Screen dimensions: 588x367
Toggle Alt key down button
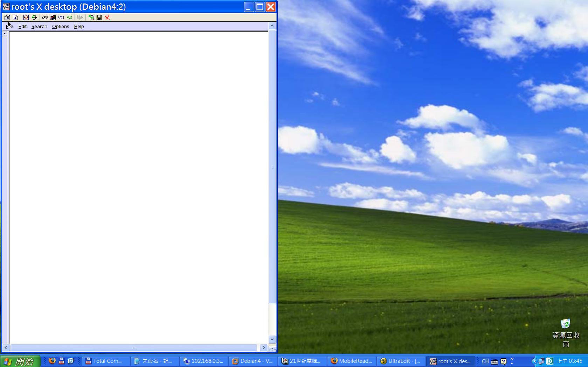tap(69, 17)
